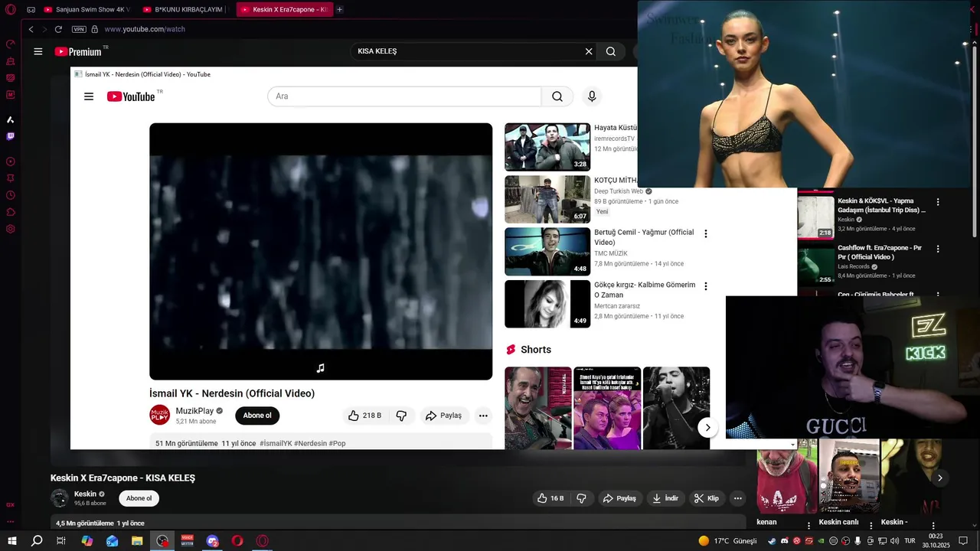Open options for Keskin canlı short
The image size is (980, 551).
[871, 526]
